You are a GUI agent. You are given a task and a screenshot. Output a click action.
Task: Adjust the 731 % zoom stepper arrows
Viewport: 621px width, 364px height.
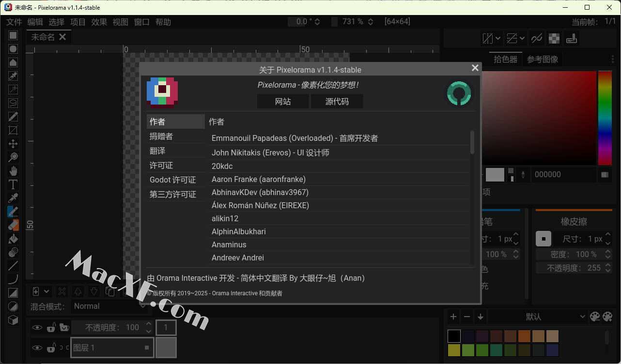click(x=371, y=22)
